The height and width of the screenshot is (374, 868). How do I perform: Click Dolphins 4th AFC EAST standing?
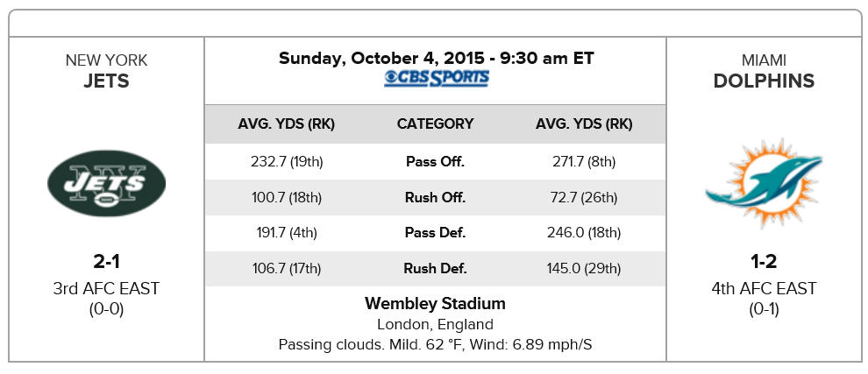(x=764, y=288)
